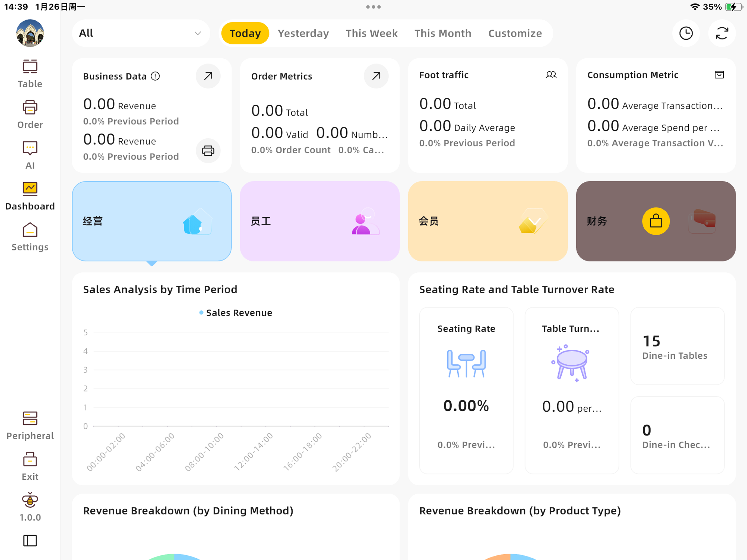Tap the store avatar picture

click(30, 33)
